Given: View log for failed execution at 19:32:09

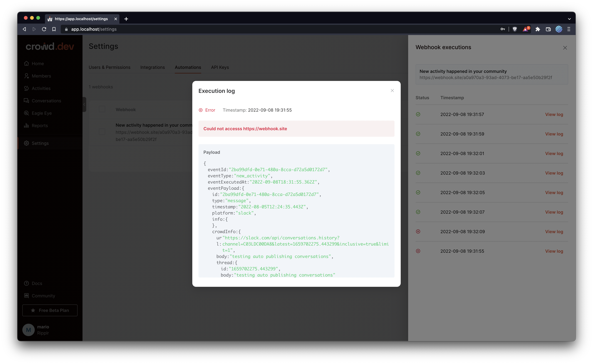Looking at the screenshot, I should coord(554,232).
